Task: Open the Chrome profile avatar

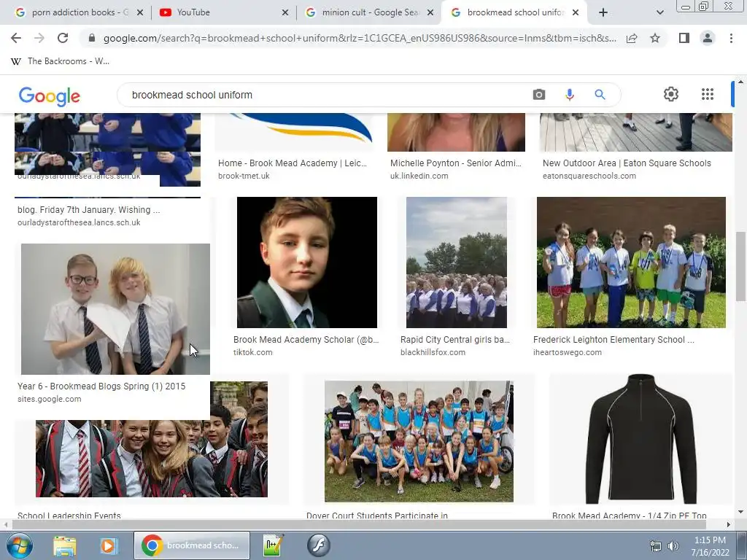Action: (x=708, y=38)
